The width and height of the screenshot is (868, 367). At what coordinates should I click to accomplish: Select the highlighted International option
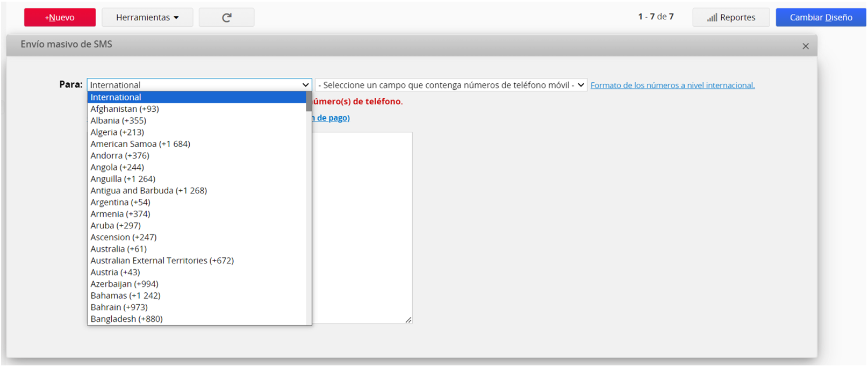[x=116, y=97]
